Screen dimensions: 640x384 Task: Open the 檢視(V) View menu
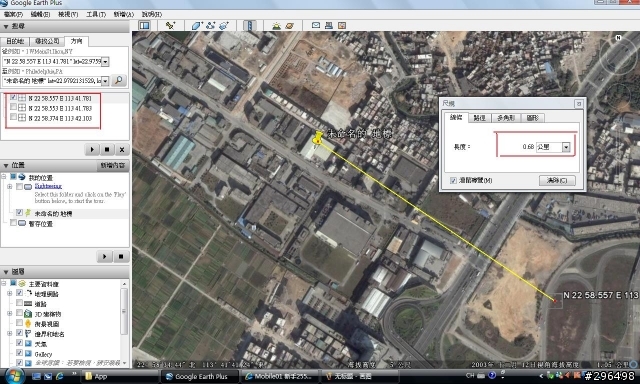68,14
